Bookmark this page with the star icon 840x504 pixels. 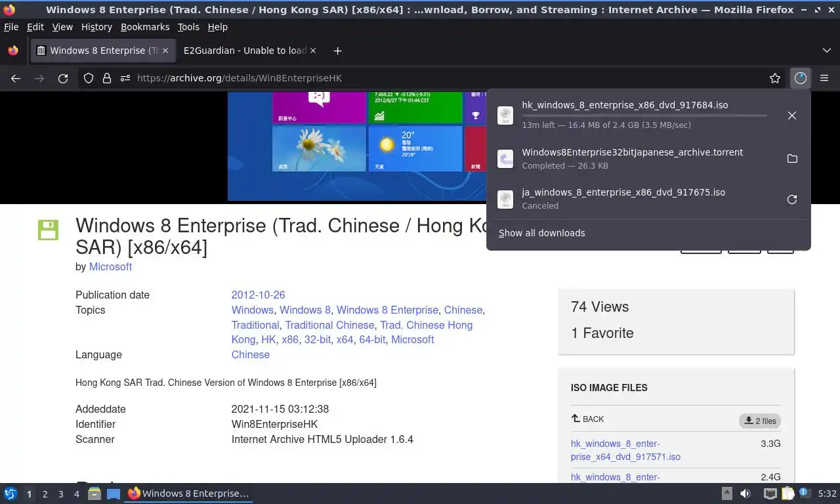(x=775, y=78)
